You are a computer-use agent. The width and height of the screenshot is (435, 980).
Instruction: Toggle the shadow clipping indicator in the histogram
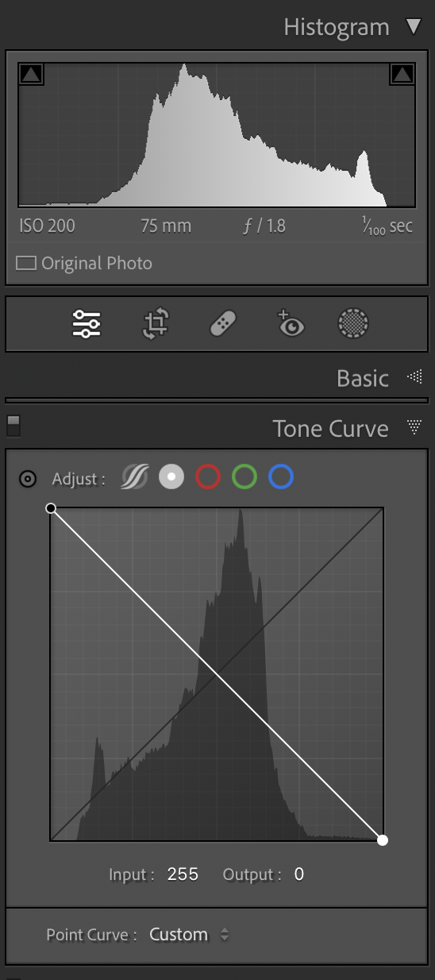[31, 75]
